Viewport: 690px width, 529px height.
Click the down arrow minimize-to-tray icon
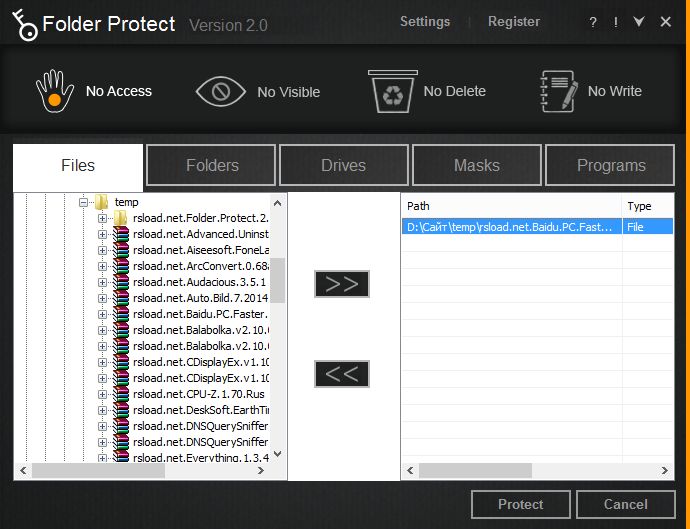[x=639, y=21]
